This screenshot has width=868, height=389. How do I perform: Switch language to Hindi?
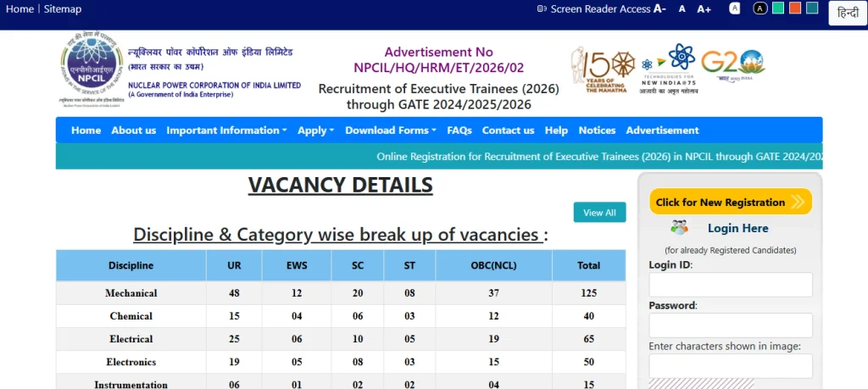(847, 14)
